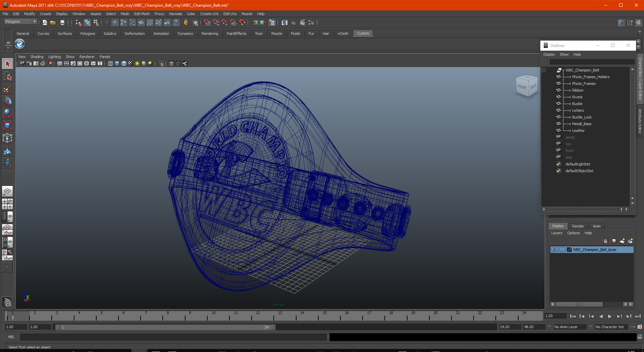The height and width of the screenshot is (352, 644).
Task: Click the New Scene icon
Action: pyautogui.click(x=45, y=22)
